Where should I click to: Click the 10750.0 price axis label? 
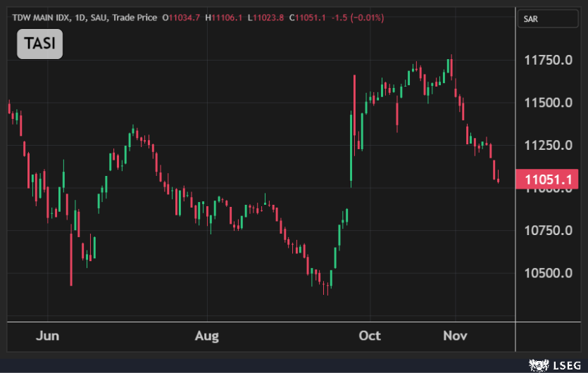tap(547, 231)
